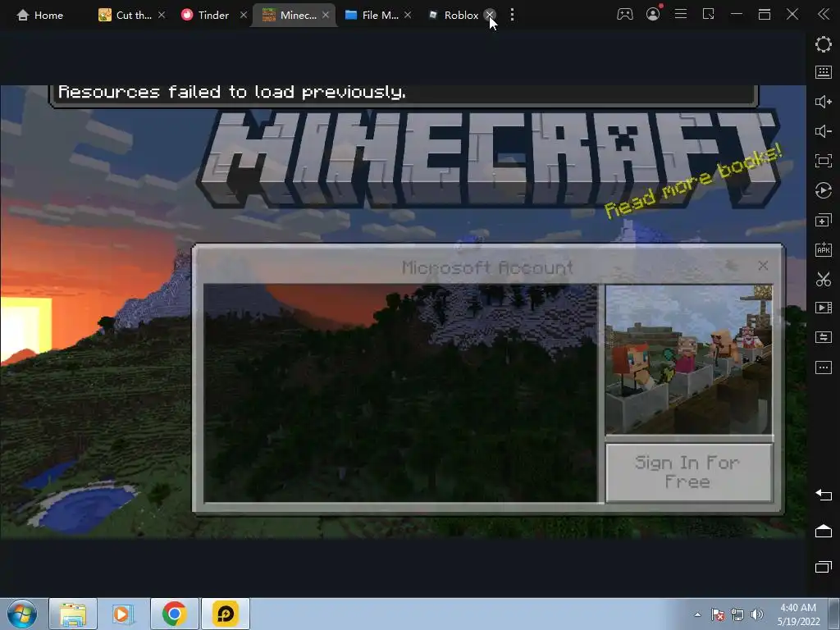Viewport: 840px width, 630px height.
Task: Open Windows Media Player from taskbar
Action: pyautogui.click(x=123, y=614)
